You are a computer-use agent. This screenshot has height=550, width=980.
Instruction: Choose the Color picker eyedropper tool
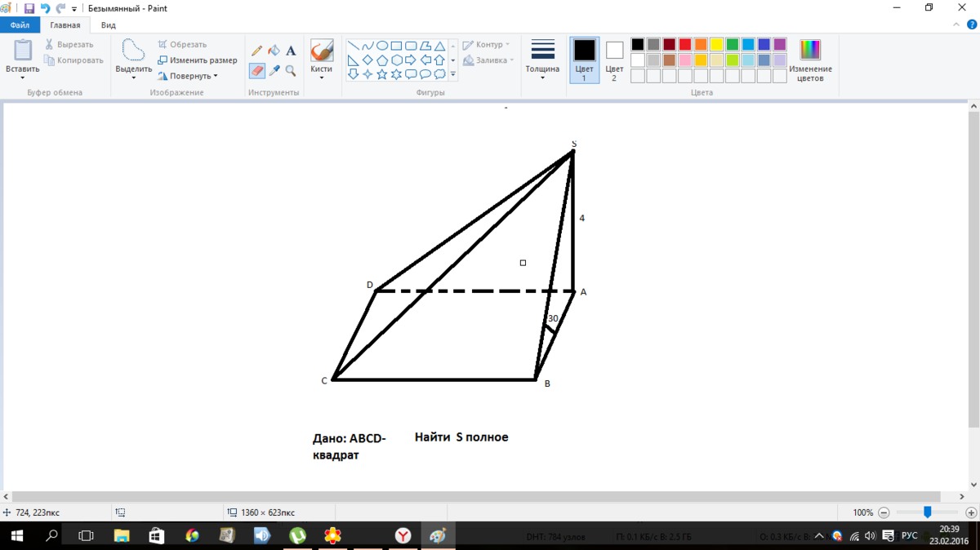274,71
